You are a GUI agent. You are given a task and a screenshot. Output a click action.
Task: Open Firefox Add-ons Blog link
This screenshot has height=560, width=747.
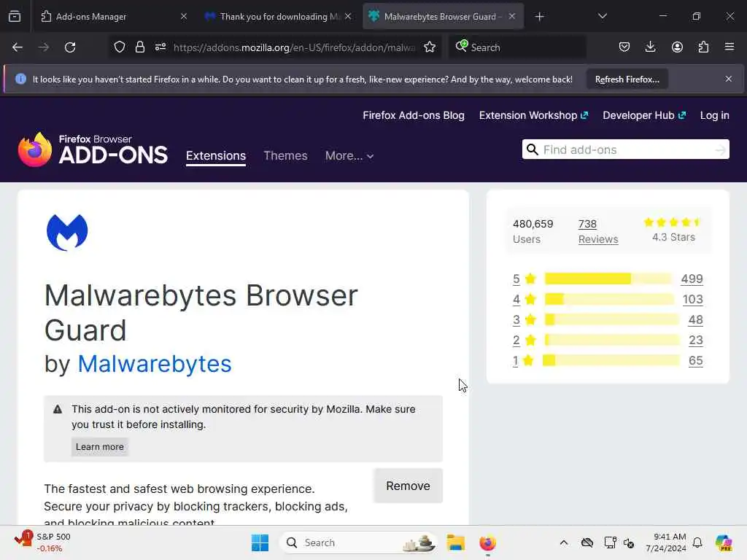(414, 115)
